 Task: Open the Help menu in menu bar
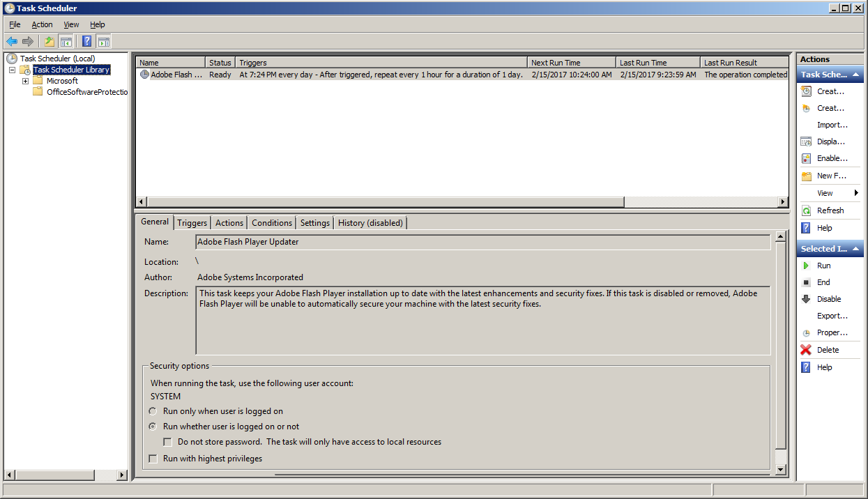tap(97, 24)
